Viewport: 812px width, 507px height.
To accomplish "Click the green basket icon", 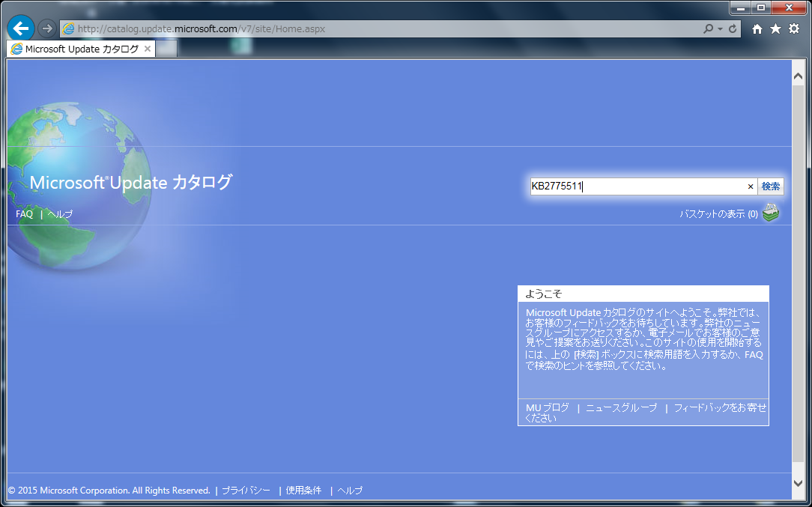I will tap(771, 213).
